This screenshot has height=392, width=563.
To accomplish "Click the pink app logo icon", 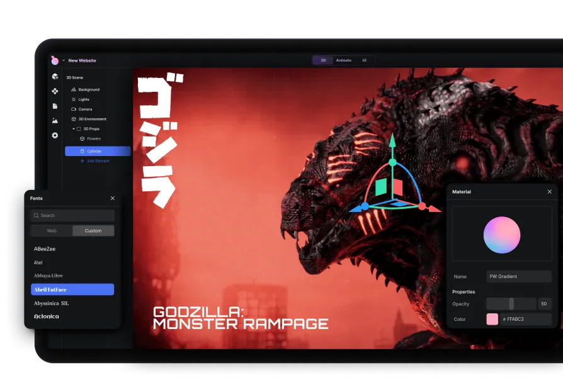I will pyautogui.click(x=55, y=60).
